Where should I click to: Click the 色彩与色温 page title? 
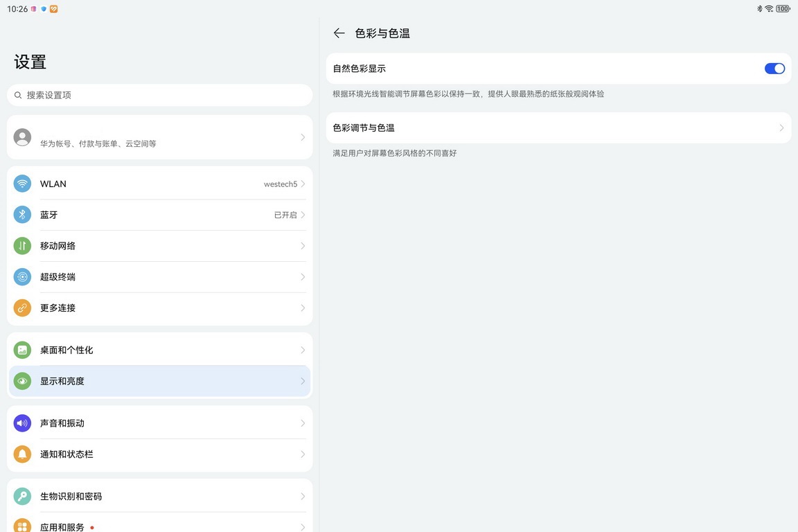[x=382, y=34]
